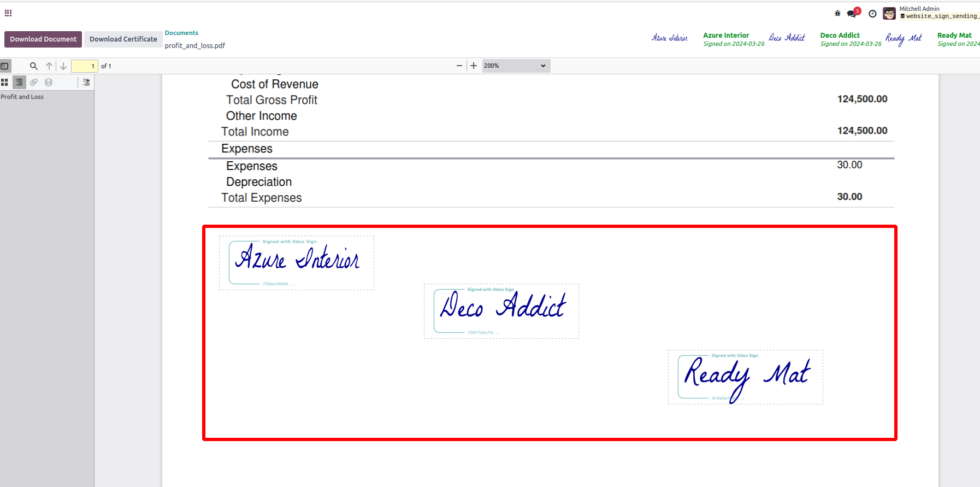
Task: Click the Other Income row label
Action: click(262, 116)
